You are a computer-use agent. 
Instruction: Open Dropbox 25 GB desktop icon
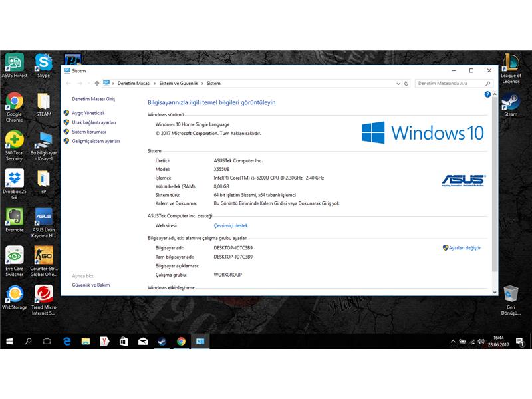tap(14, 184)
